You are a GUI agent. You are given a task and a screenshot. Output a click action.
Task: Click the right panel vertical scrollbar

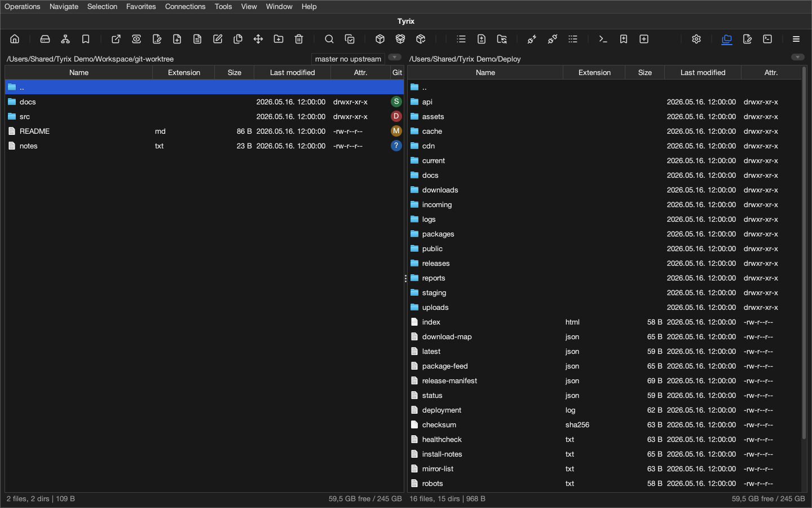(x=804, y=253)
